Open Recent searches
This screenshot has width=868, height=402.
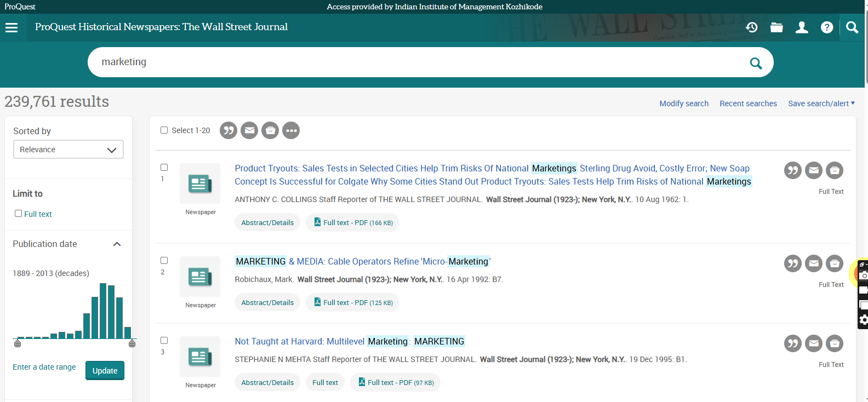[748, 104]
